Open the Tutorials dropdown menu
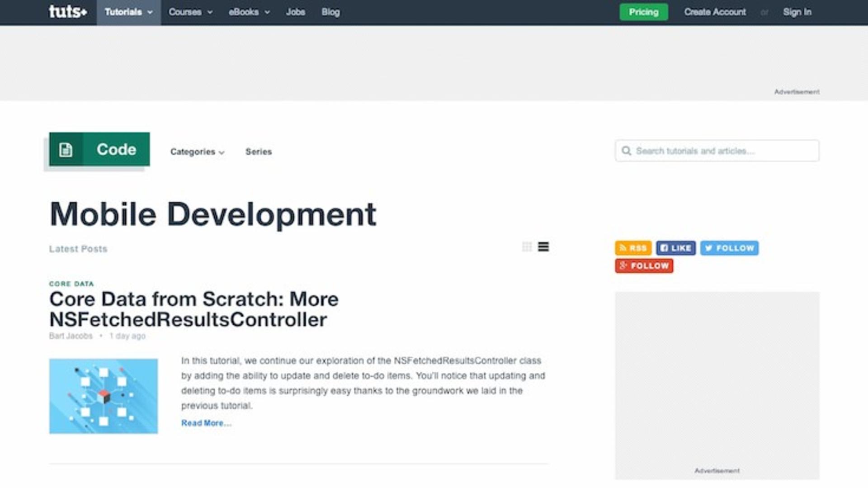 point(128,12)
